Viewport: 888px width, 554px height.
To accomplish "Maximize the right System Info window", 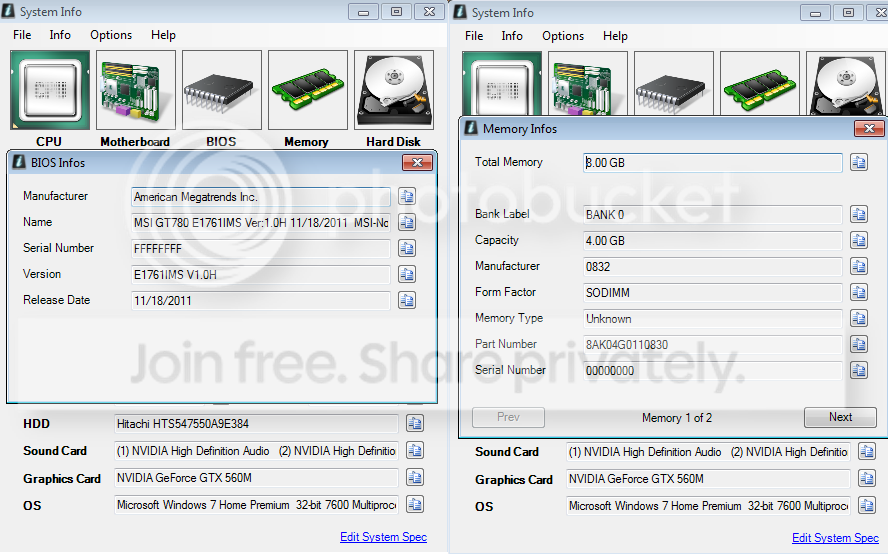I will pyautogui.click(x=848, y=13).
